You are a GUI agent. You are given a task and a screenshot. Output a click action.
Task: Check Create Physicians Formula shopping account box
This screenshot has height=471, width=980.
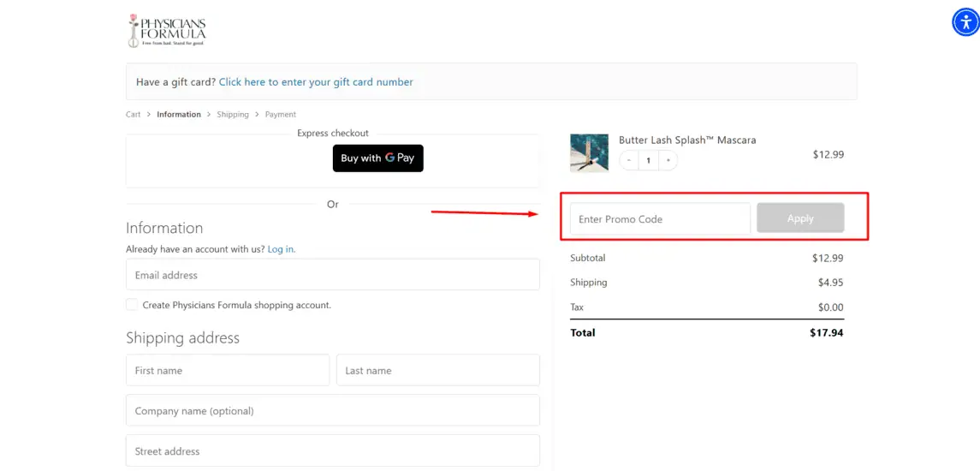(x=132, y=305)
